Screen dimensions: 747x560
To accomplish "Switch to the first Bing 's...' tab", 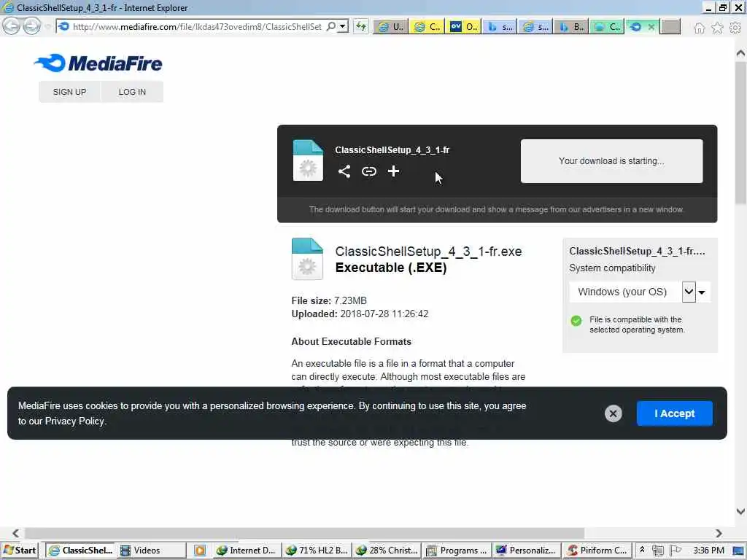I will coord(500,27).
